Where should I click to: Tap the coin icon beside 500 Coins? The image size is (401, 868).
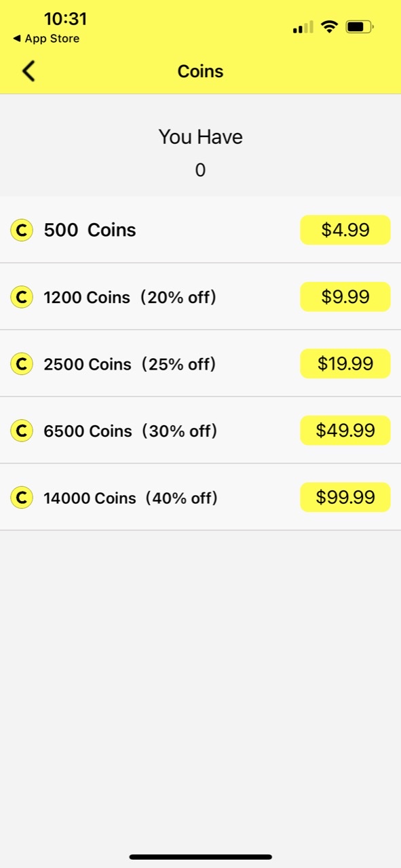(22, 231)
